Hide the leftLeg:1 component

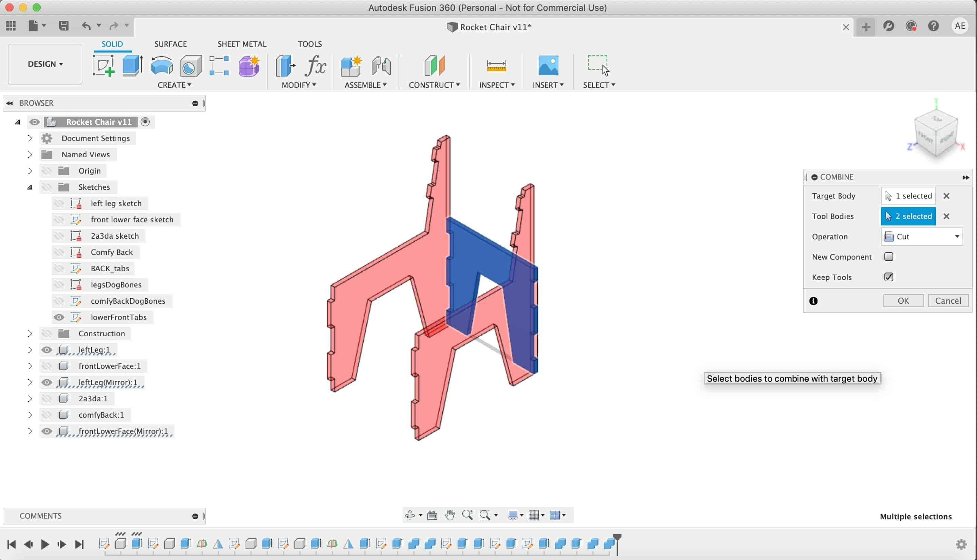coord(47,349)
